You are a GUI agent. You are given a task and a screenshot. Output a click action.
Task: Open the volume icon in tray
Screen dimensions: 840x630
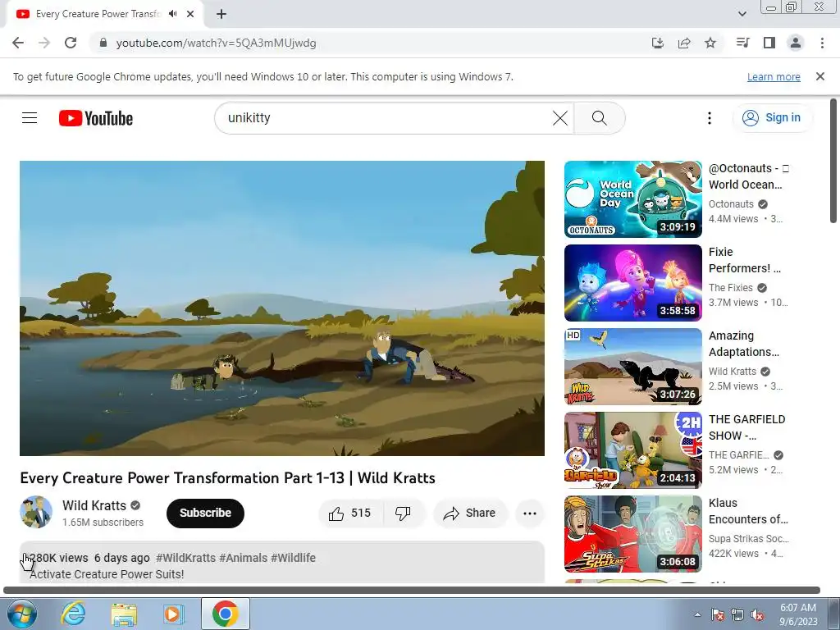pyautogui.click(x=757, y=614)
